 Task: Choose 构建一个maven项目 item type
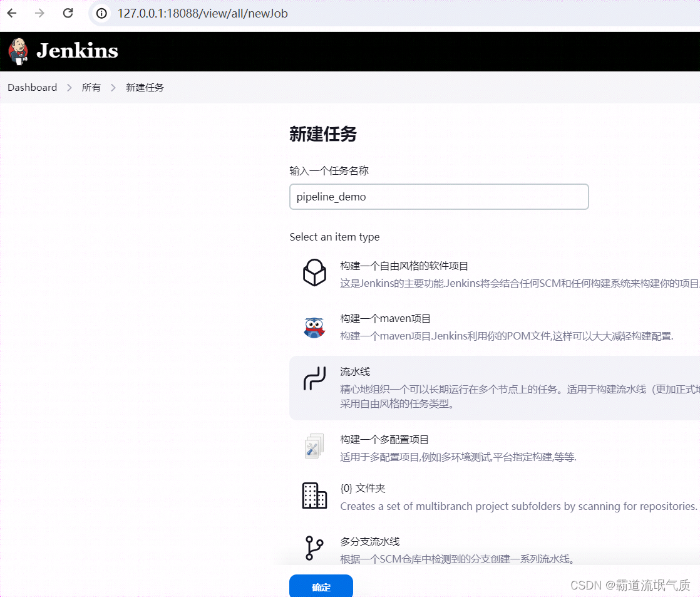tap(385, 318)
